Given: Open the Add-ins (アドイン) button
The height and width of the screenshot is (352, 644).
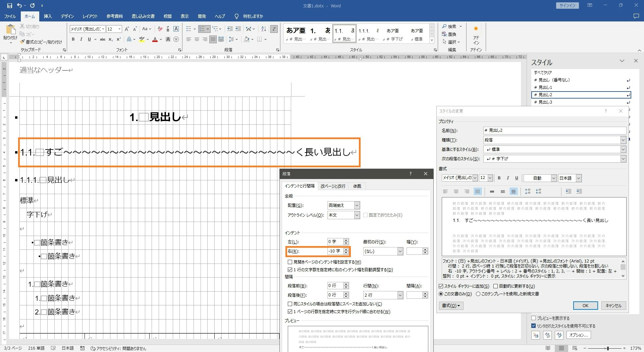Looking at the screenshot, I should coord(476,35).
